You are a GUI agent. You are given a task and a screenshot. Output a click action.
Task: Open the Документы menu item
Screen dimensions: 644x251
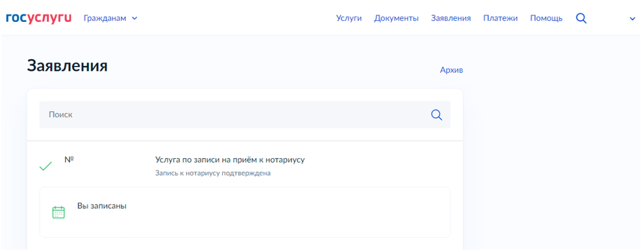click(397, 18)
